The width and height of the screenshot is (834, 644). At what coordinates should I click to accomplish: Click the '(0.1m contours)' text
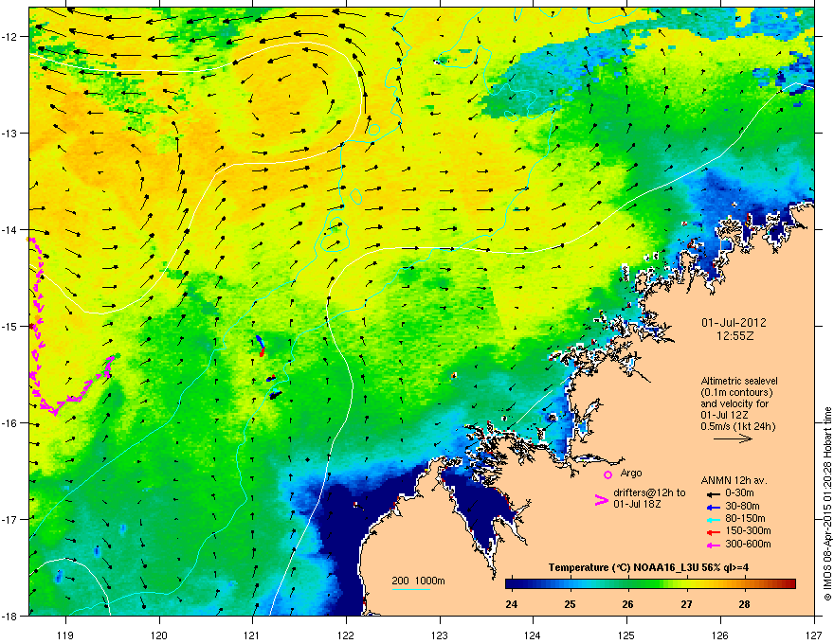coord(736,392)
